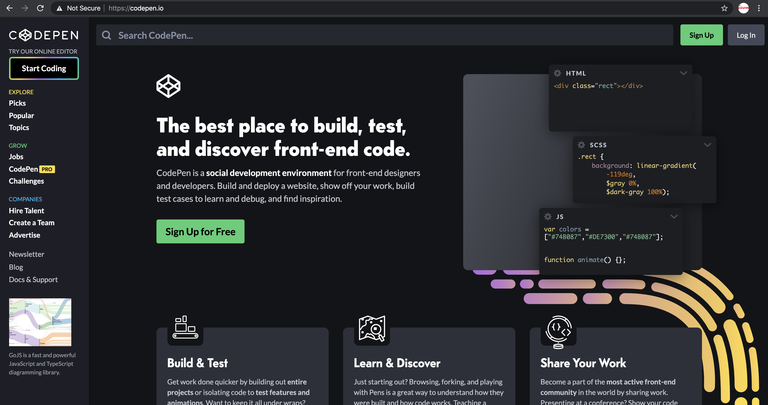Click the 'Learn & Discover' card heading

click(x=397, y=363)
